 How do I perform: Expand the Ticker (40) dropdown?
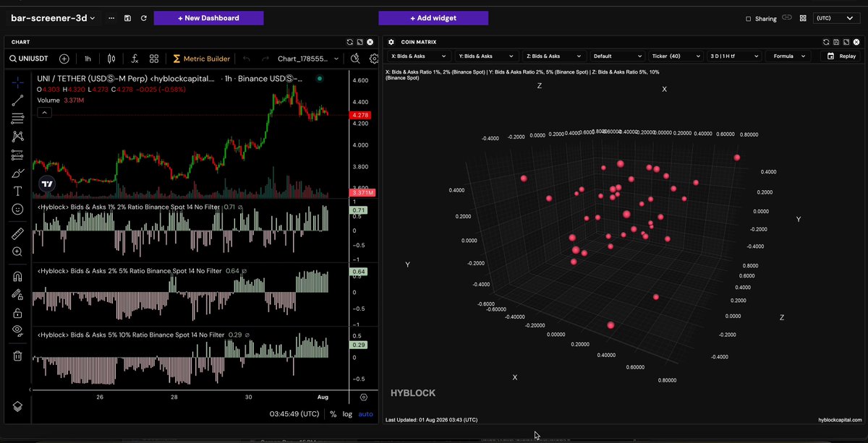(675, 56)
